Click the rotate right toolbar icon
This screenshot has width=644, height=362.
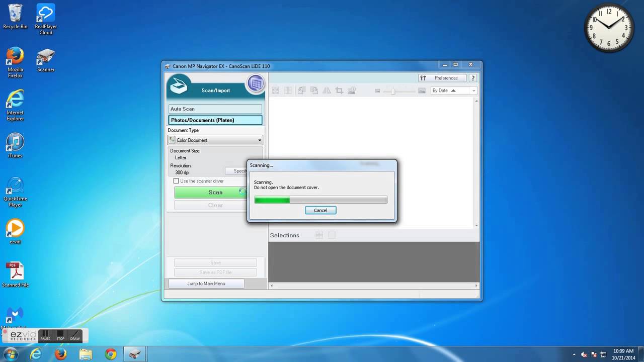pyautogui.click(x=314, y=90)
